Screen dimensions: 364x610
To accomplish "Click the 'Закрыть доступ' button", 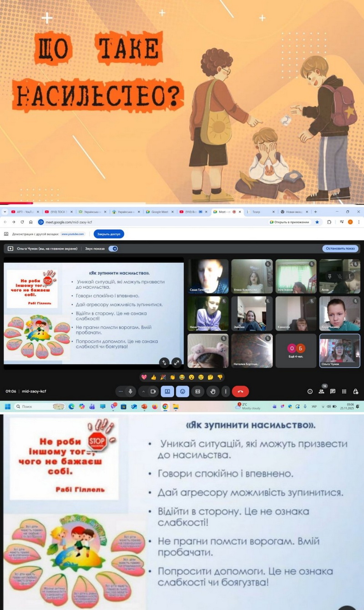I will [x=109, y=234].
